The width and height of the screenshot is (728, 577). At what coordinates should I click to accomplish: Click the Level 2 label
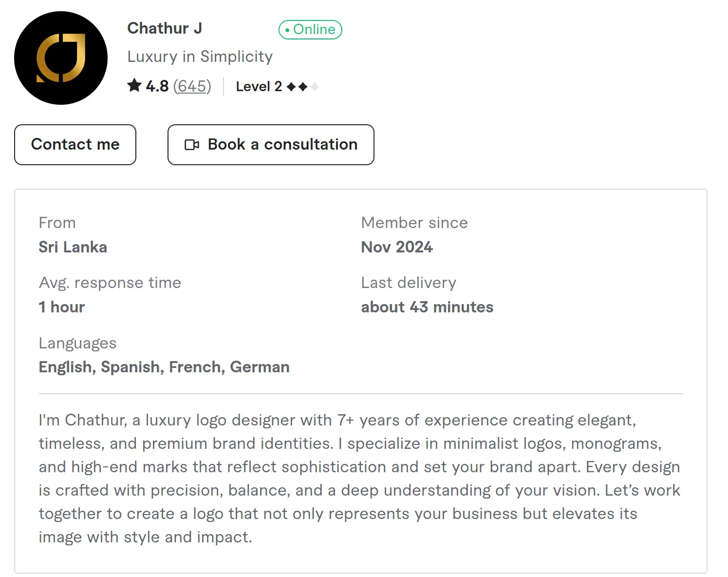click(x=259, y=87)
